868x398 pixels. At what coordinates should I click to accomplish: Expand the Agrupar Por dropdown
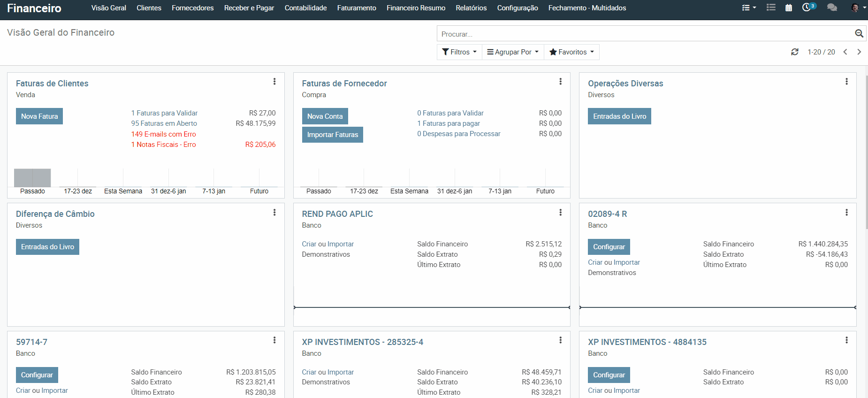(513, 52)
